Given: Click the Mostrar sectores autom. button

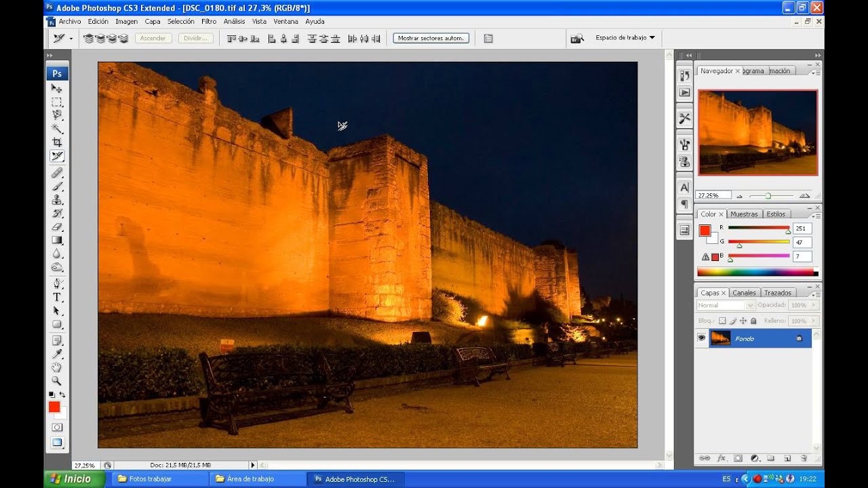Looking at the screenshot, I should pyautogui.click(x=431, y=39).
